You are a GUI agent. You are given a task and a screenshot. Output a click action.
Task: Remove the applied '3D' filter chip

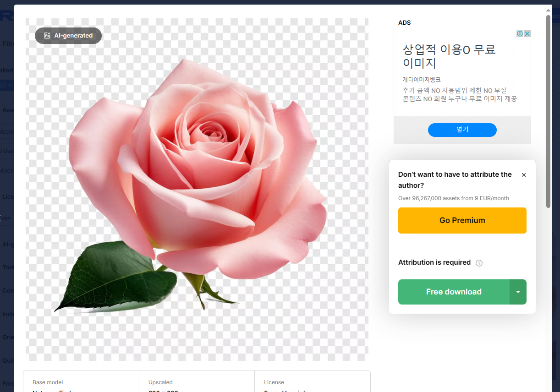click(x=11, y=86)
